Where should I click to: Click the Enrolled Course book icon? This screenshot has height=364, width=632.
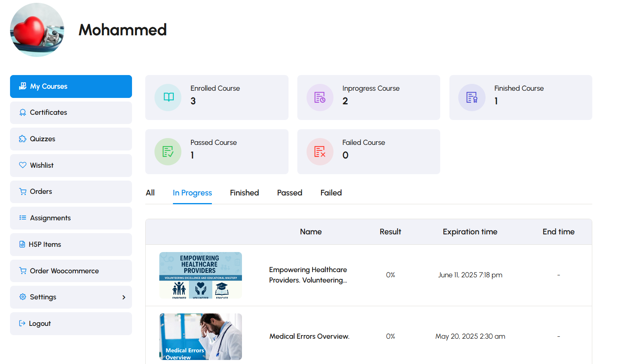[x=168, y=97]
